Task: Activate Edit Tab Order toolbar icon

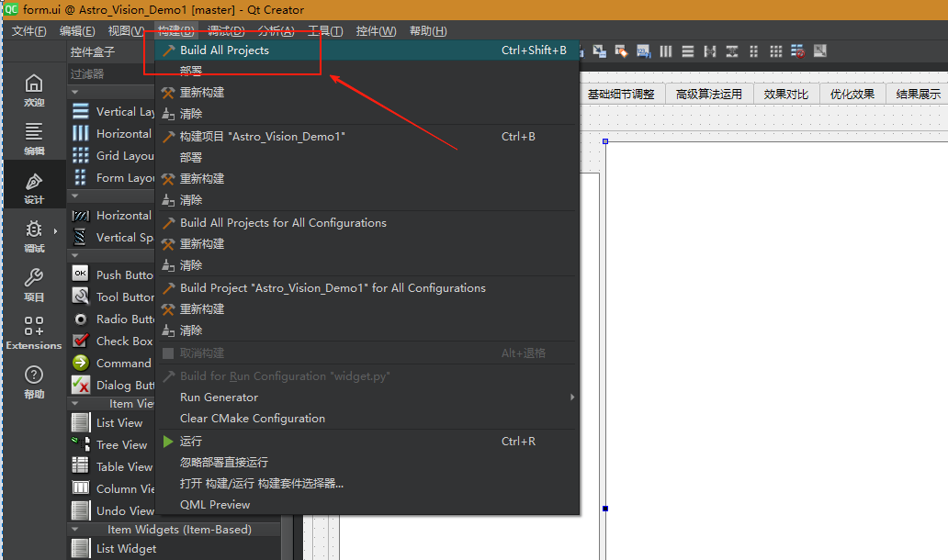Action: pos(643,51)
